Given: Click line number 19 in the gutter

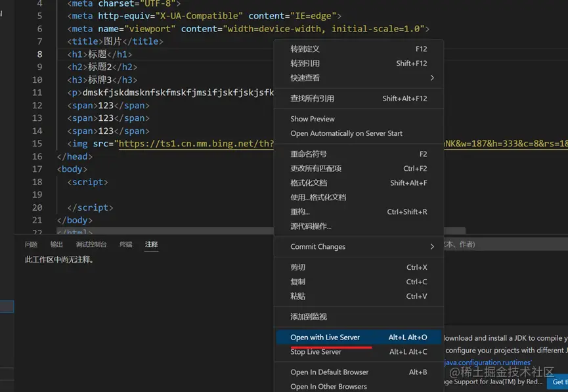Looking at the screenshot, I should click(x=37, y=195).
